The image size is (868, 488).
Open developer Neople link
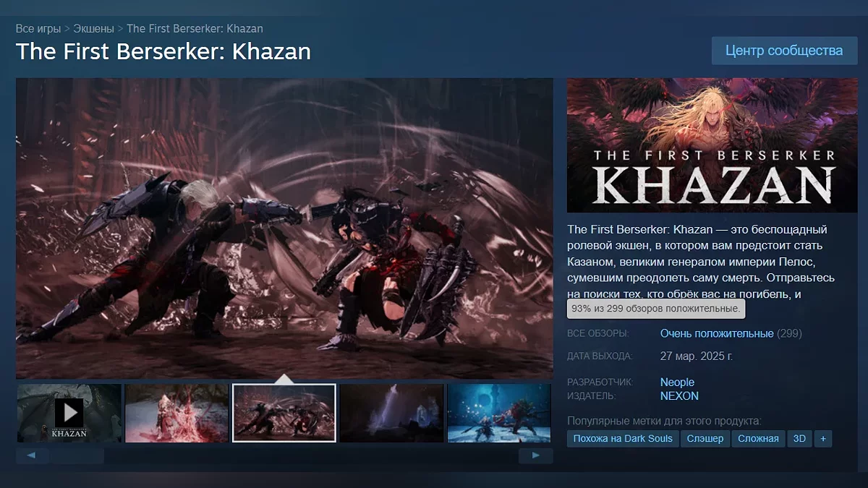click(x=677, y=382)
